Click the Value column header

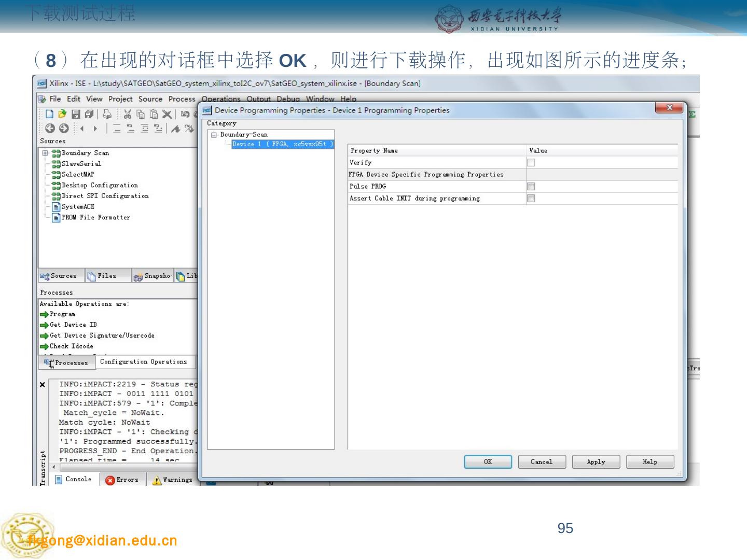click(x=602, y=151)
